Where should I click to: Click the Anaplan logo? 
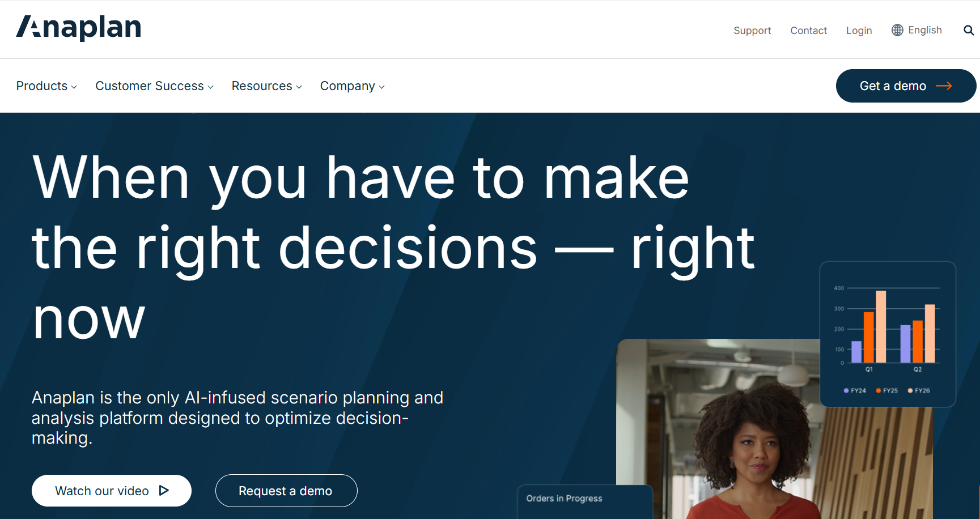(79, 28)
